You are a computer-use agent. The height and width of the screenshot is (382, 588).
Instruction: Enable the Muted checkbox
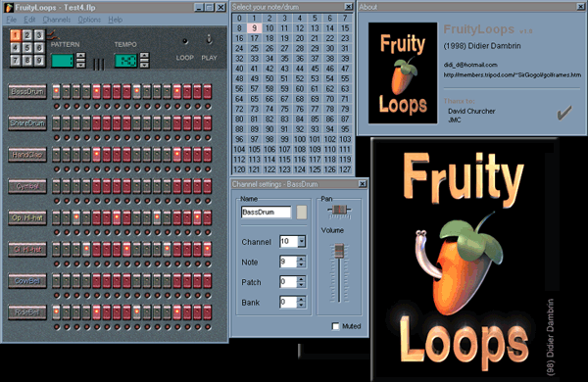coord(335,326)
